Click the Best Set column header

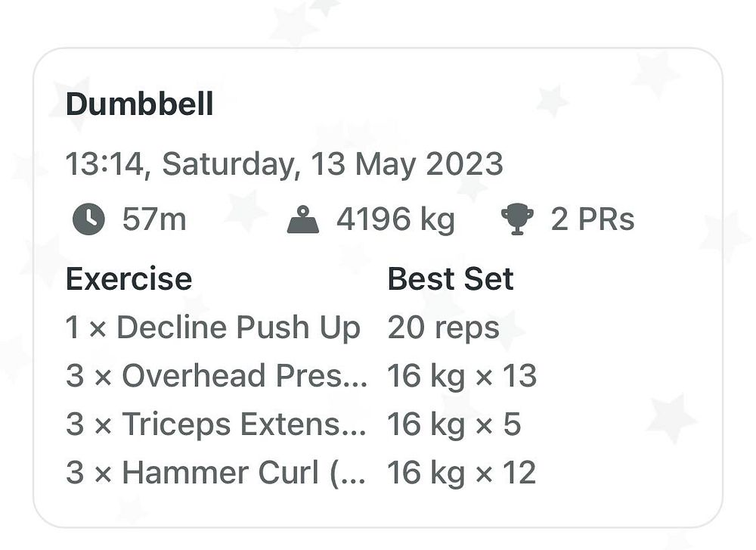451,279
